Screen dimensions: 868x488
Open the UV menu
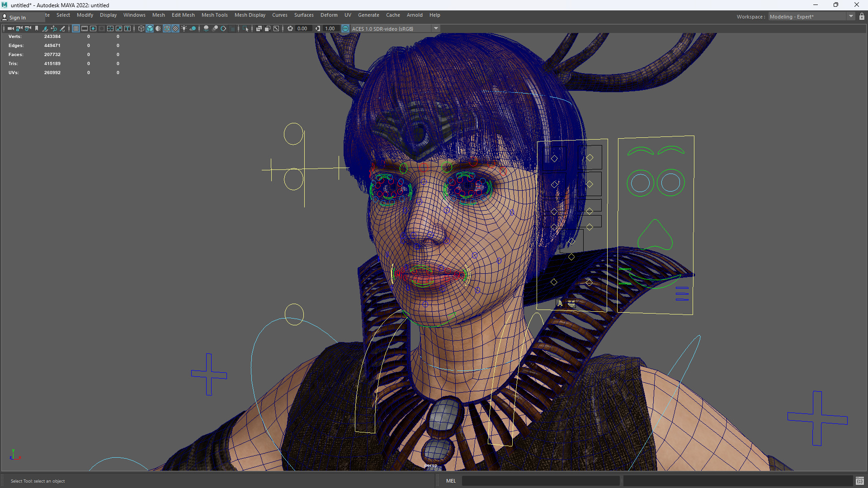point(348,15)
